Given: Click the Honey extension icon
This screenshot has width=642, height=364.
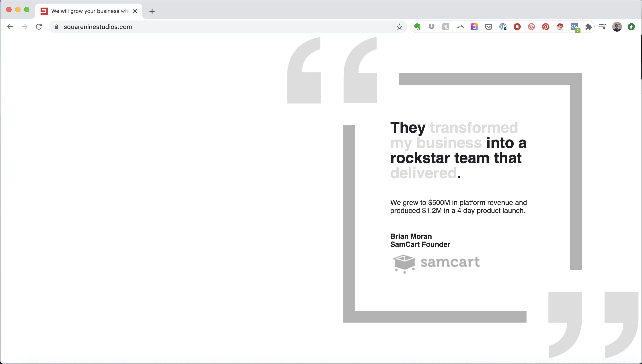Looking at the screenshot, I should [x=446, y=27].
